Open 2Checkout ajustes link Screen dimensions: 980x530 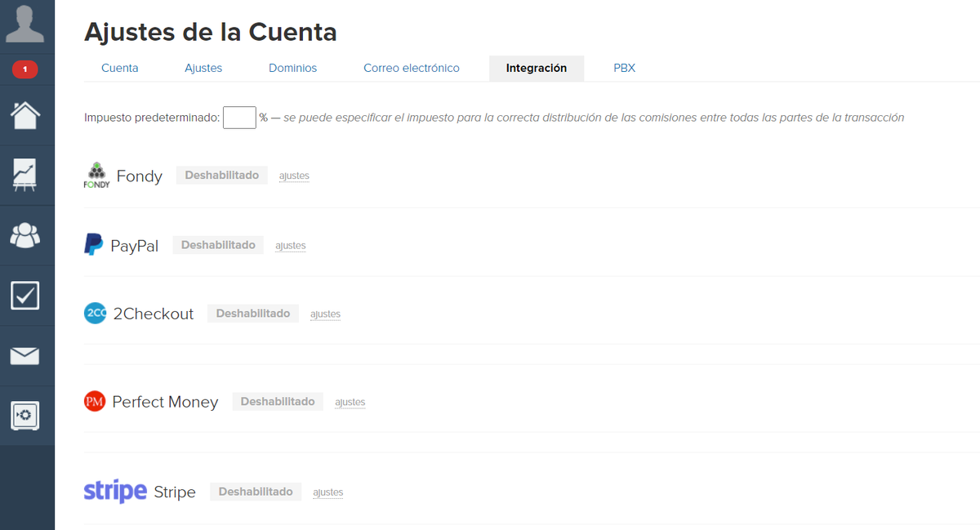click(x=325, y=314)
